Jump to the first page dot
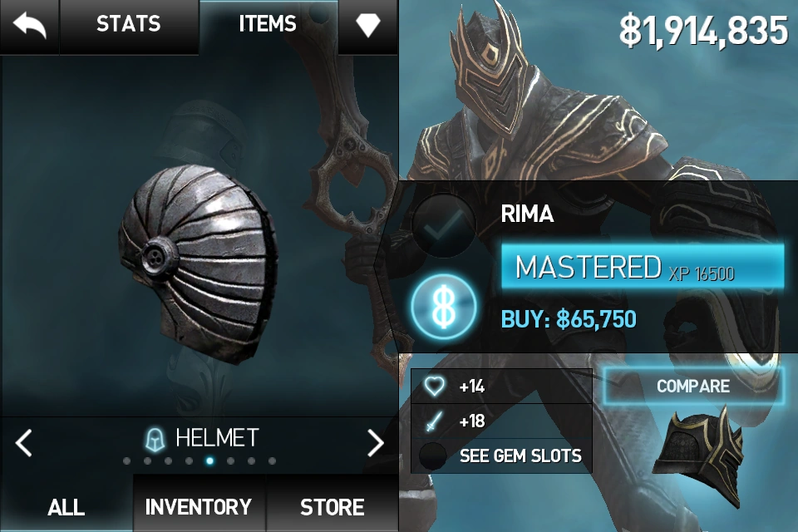This screenshot has height=532, width=798. point(126,461)
